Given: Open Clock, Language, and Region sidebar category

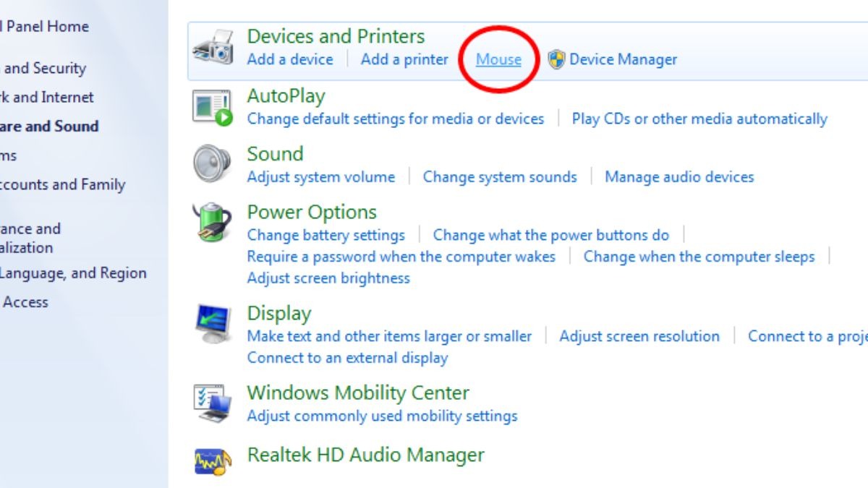Looking at the screenshot, I should coord(73,273).
